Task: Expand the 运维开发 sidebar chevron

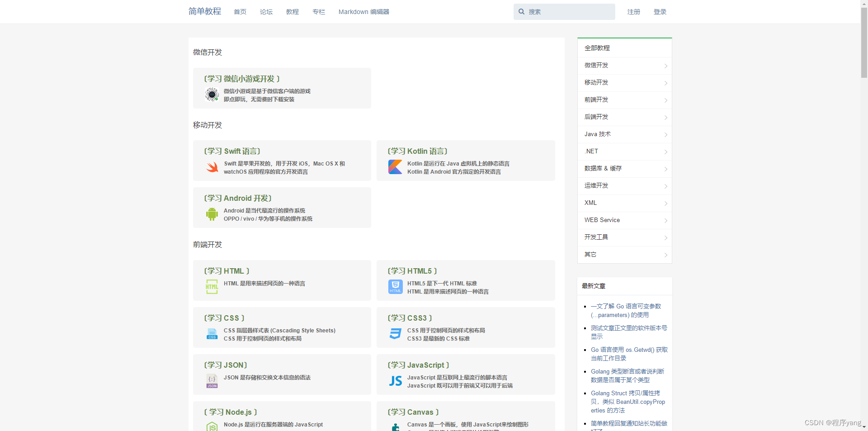Action: (665, 186)
